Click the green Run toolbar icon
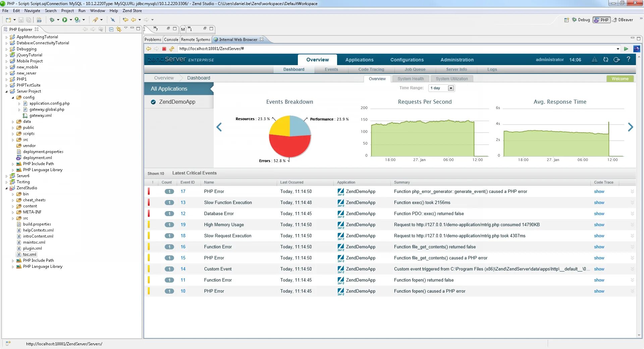 tap(65, 20)
